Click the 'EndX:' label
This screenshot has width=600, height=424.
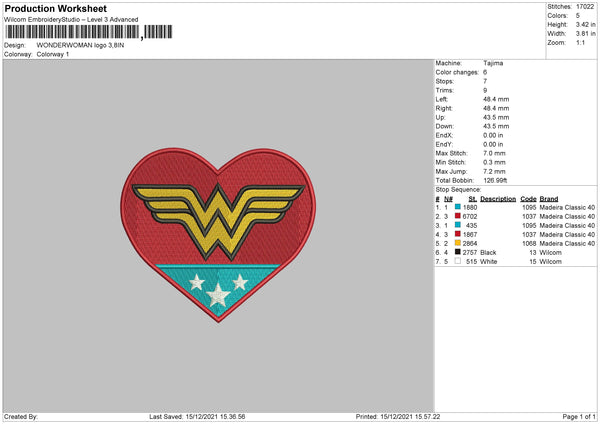(x=444, y=135)
